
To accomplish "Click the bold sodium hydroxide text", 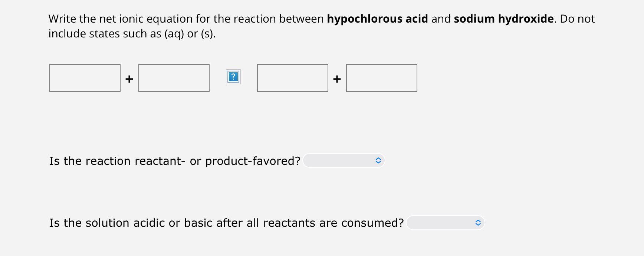I will pyautogui.click(x=503, y=19).
